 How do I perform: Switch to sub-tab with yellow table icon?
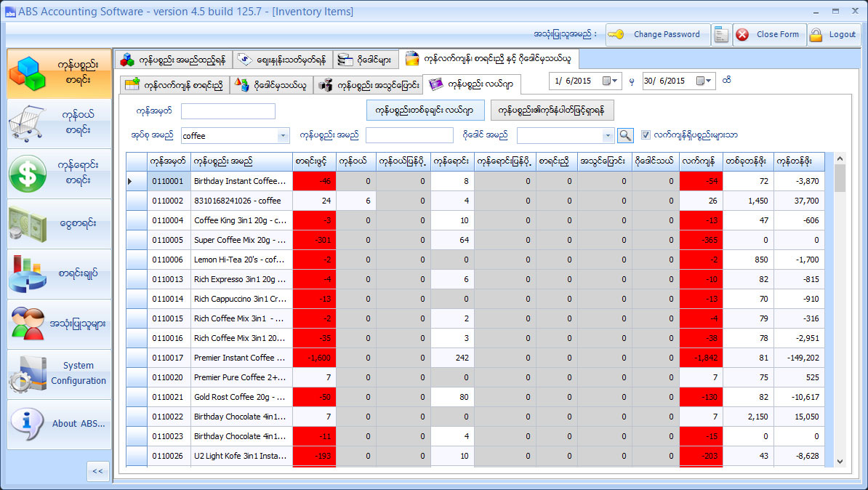point(174,85)
